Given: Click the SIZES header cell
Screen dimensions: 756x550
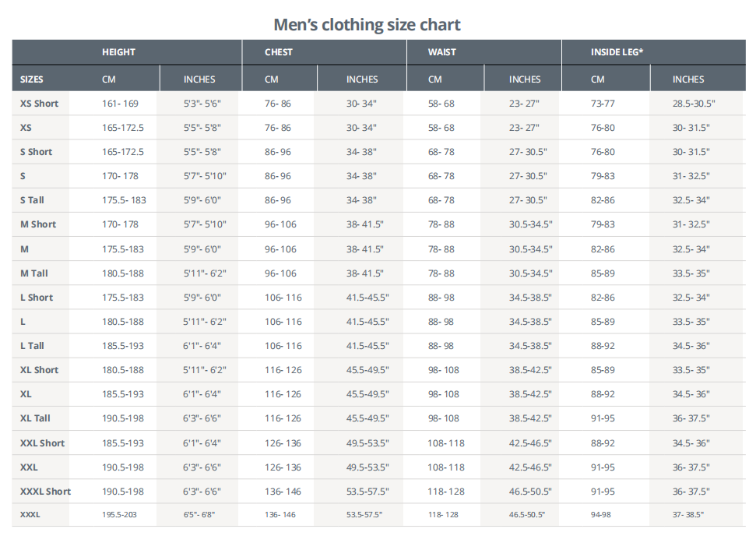Looking at the screenshot, I should 32,79.
